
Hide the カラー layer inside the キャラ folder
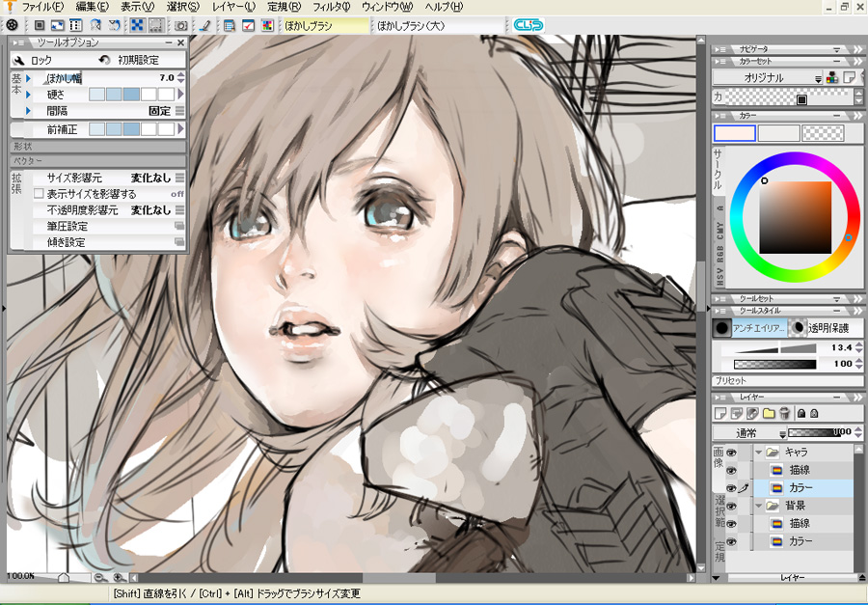[731, 488]
